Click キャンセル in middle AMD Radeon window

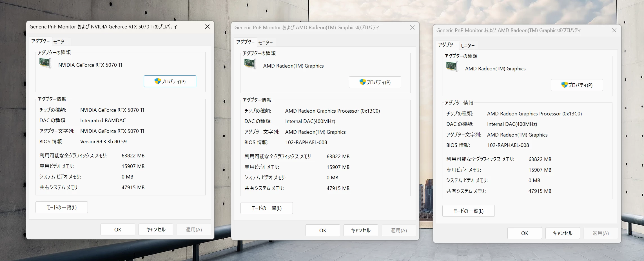[361, 230]
